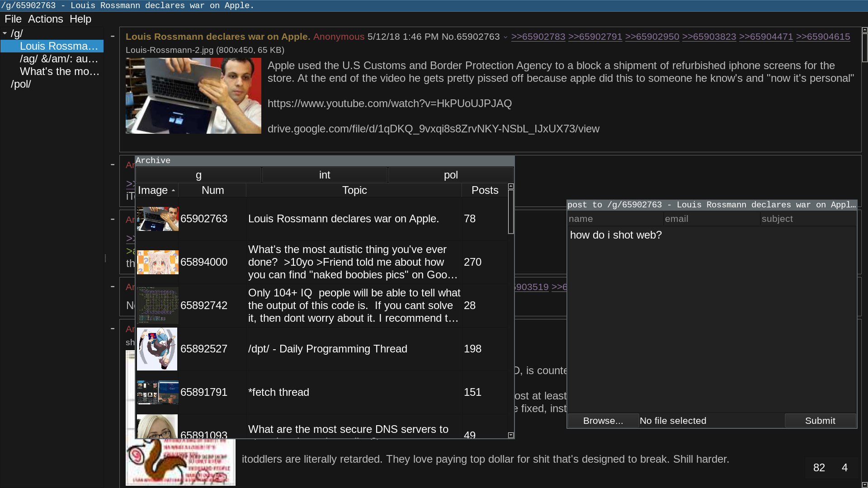Sort archive by Image column
This screenshot has height=488, width=868.
[157, 190]
